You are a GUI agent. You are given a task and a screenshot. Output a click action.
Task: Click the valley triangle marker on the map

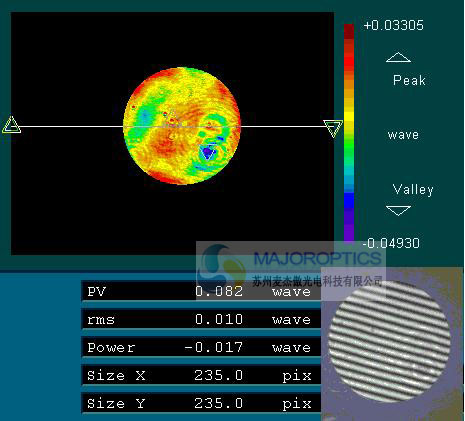pyautogui.click(x=208, y=153)
